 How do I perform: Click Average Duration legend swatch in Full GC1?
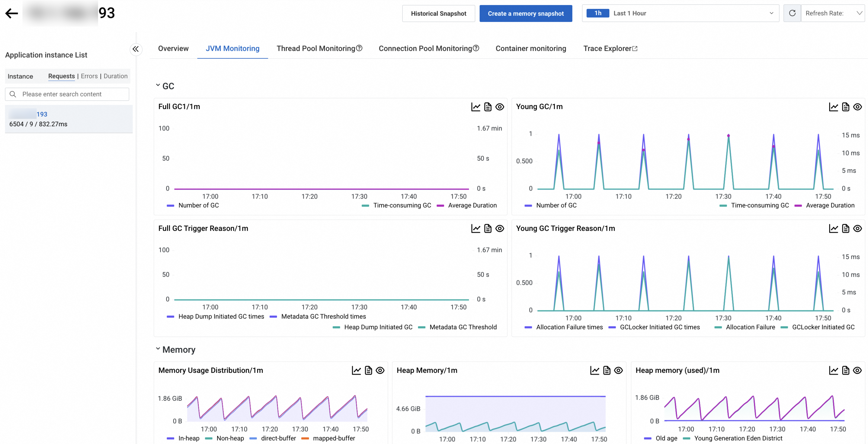point(440,206)
